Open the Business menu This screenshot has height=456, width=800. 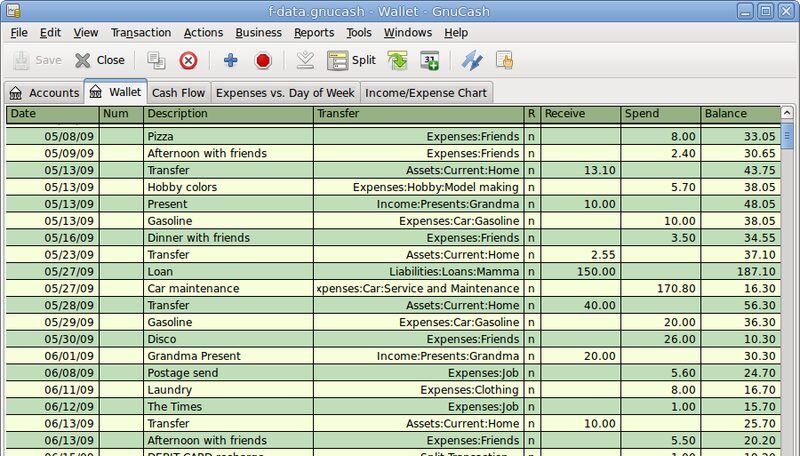(x=258, y=33)
